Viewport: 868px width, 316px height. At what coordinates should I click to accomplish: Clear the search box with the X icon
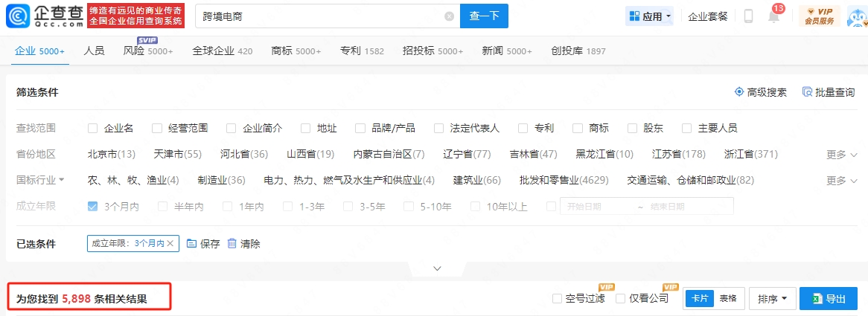point(450,16)
